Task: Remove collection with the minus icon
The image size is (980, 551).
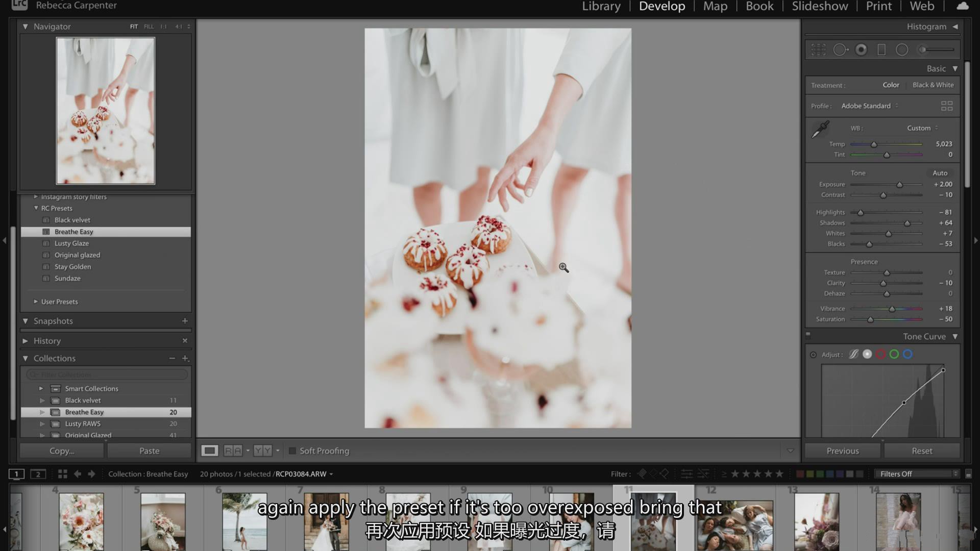Action: (x=172, y=358)
